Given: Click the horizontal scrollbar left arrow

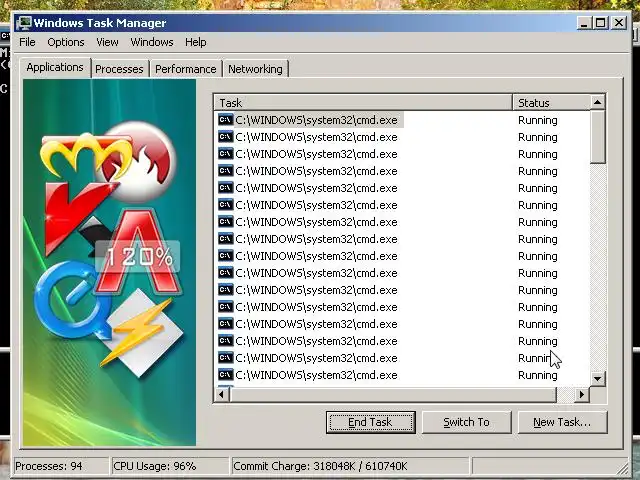Looking at the screenshot, I should 222,395.
